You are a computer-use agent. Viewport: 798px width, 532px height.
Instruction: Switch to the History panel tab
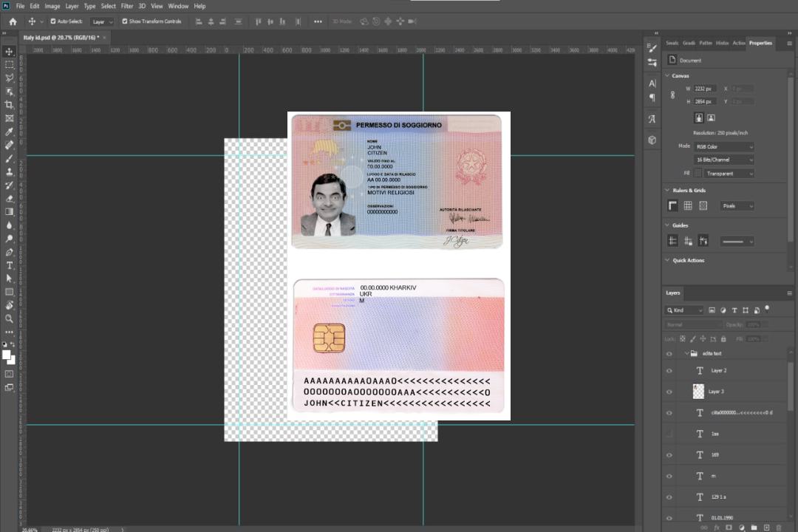pyautogui.click(x=722, y=44)
